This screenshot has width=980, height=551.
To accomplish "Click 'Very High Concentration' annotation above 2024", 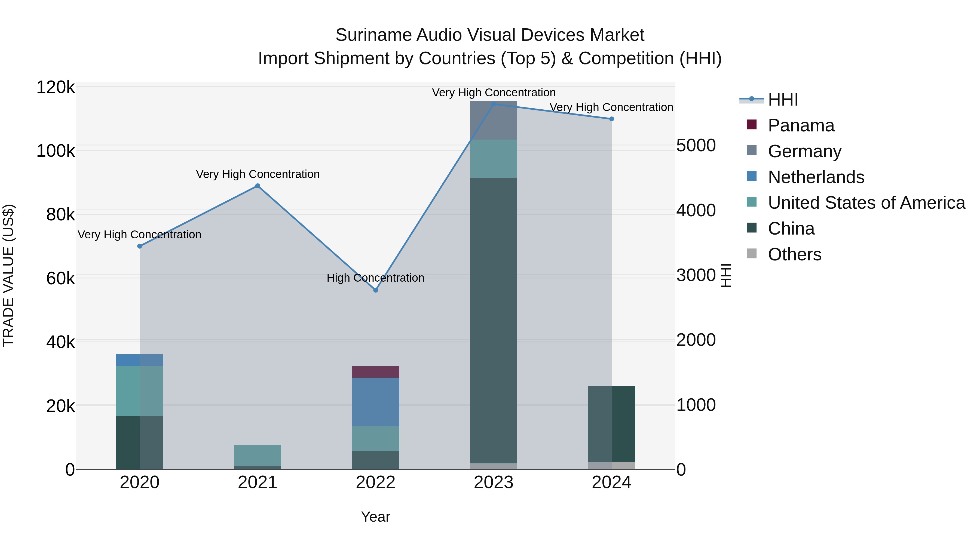I will pos(612,107).
